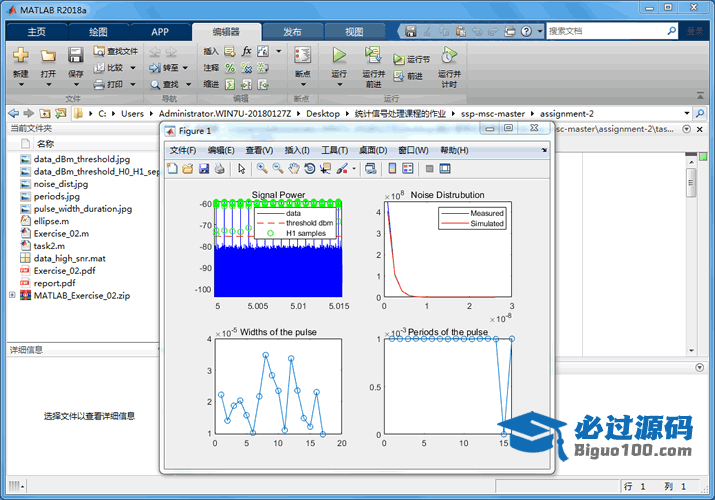Open the Breakpoints button
This screenshot has width=715, height=500.
(x=302, y=62)
